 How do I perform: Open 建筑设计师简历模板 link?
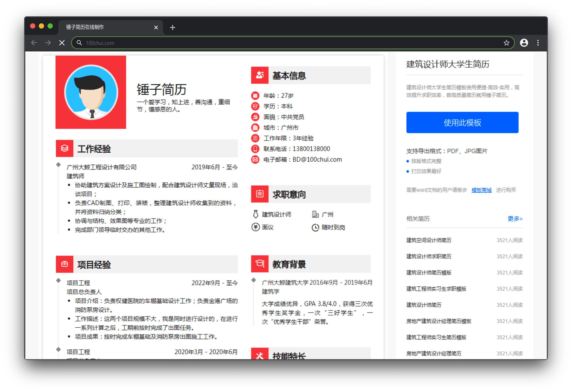click(x=429, y=273)
